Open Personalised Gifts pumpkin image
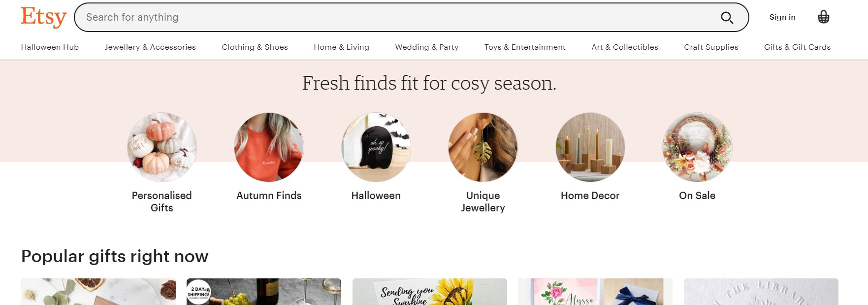868x305 pixels. point(162,147)
